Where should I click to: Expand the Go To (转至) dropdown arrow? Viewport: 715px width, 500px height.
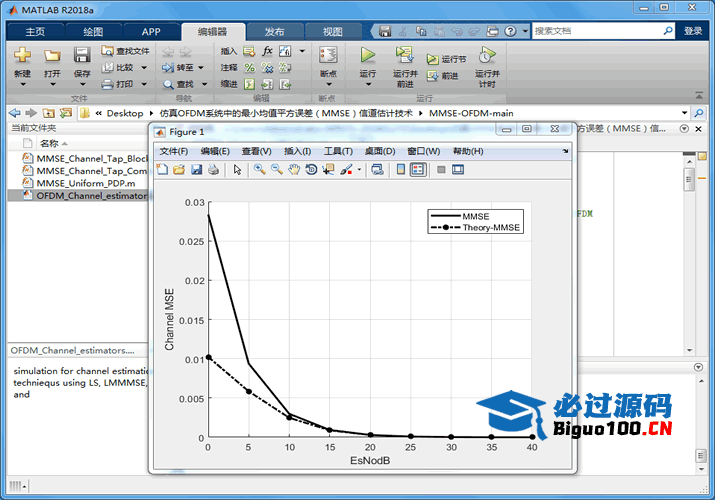[x=201, y=67]
